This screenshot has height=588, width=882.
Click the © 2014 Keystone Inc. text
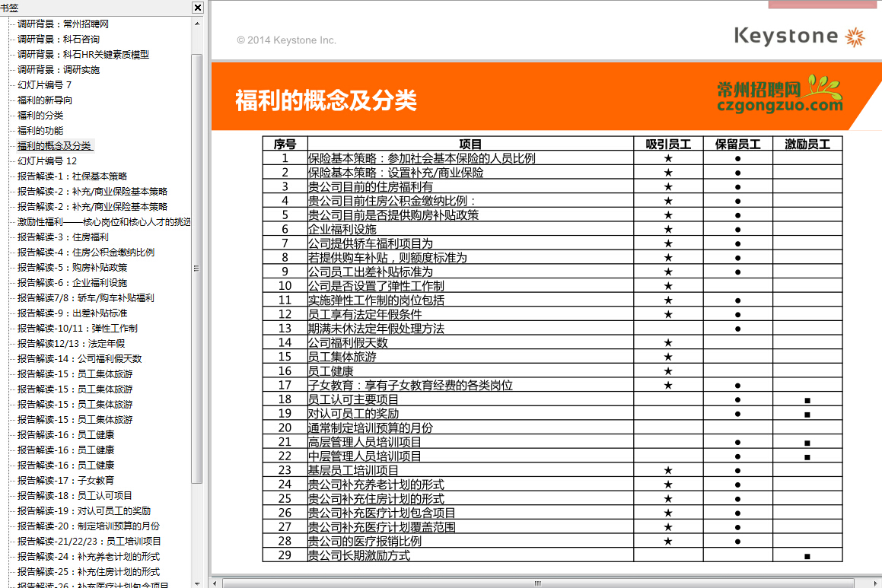pos(286,40)
